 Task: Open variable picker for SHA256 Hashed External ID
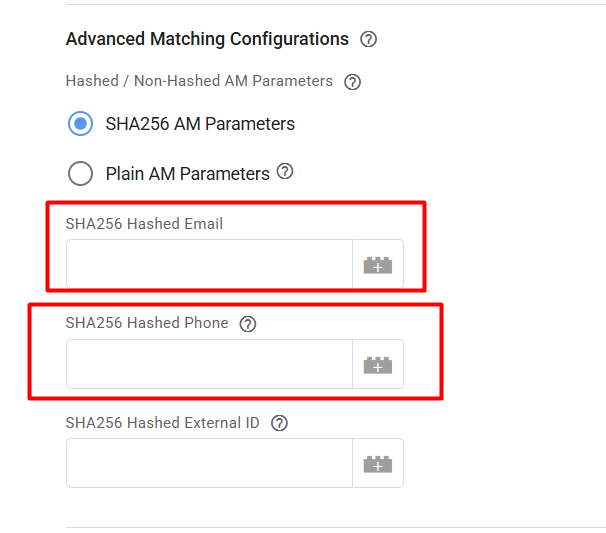click(x=377, y=463)
